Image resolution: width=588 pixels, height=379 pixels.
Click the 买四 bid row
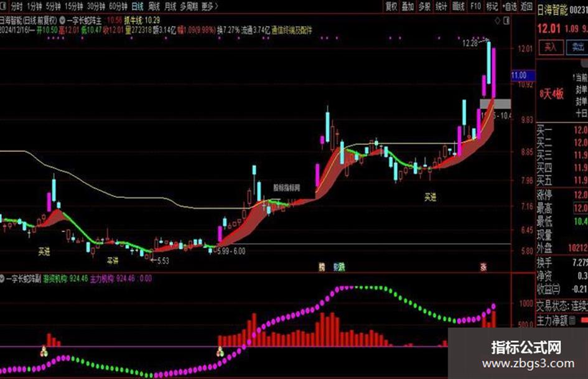(x=562, y=168)
